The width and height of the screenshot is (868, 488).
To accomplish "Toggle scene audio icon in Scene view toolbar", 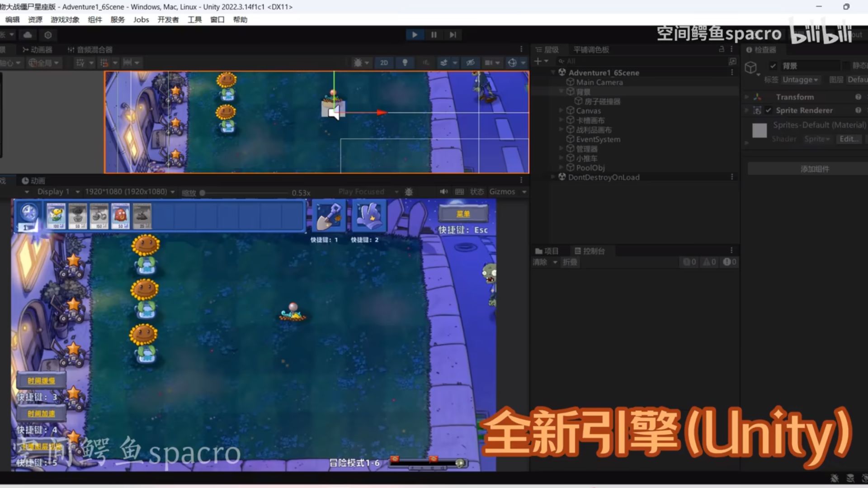I will [425, 62].
